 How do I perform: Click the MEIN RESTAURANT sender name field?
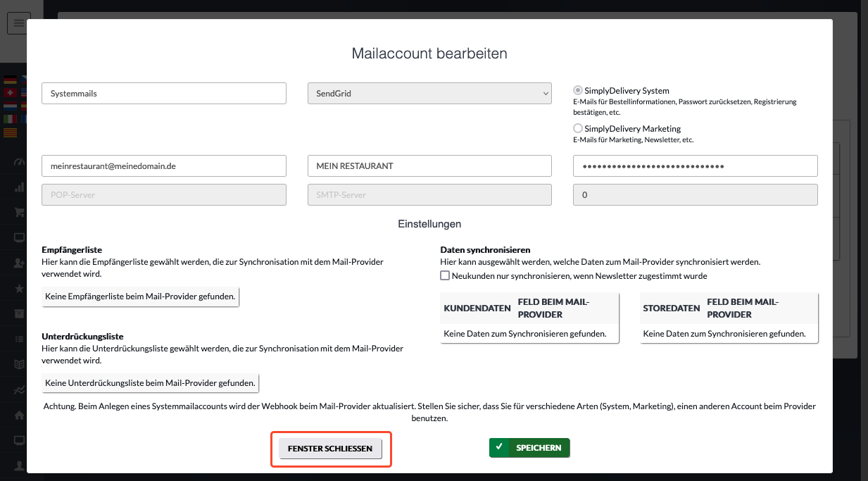(429, 166)
